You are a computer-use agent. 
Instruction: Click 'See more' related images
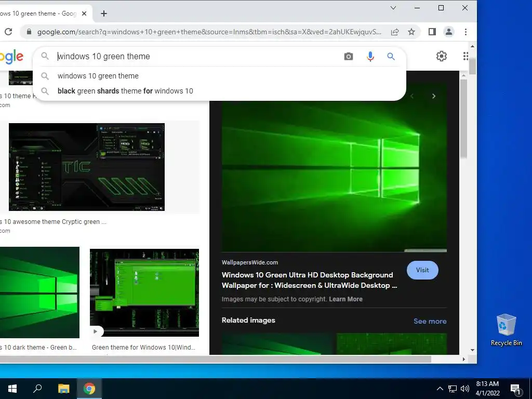coord(430,321)
